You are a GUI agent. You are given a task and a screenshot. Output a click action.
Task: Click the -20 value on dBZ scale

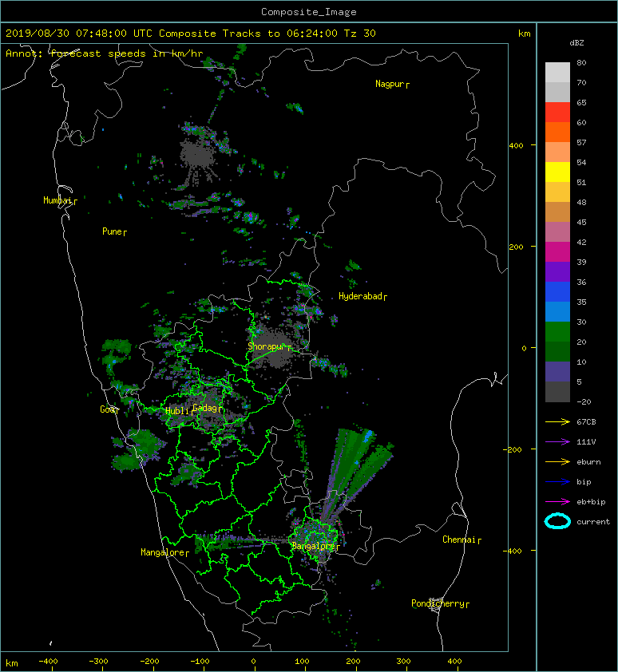584,402
